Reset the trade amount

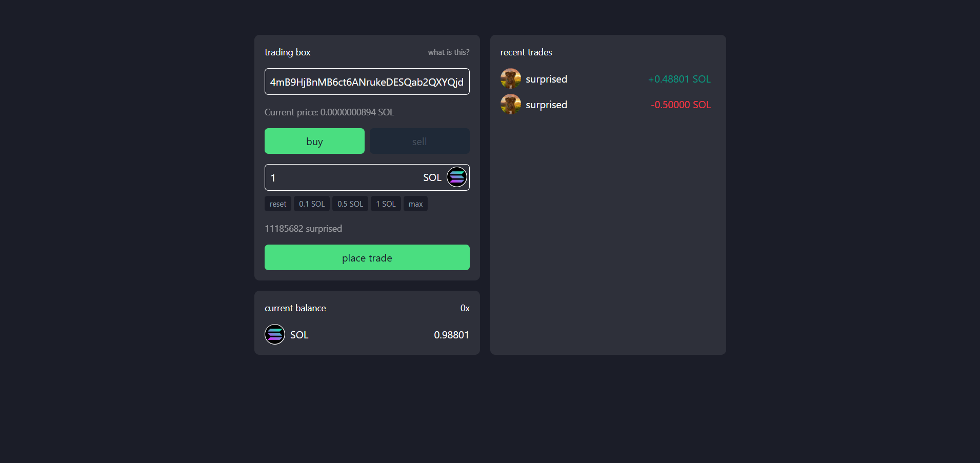point(278,204)
